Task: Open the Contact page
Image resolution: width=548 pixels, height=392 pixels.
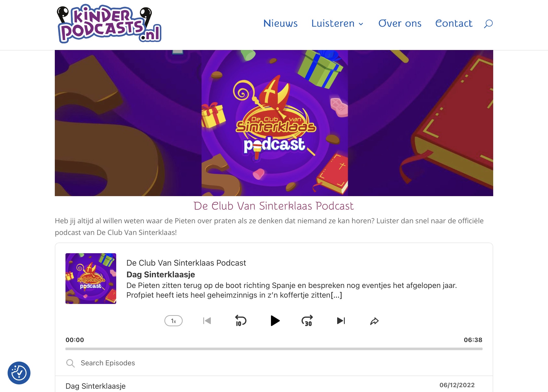Action: 454,23
